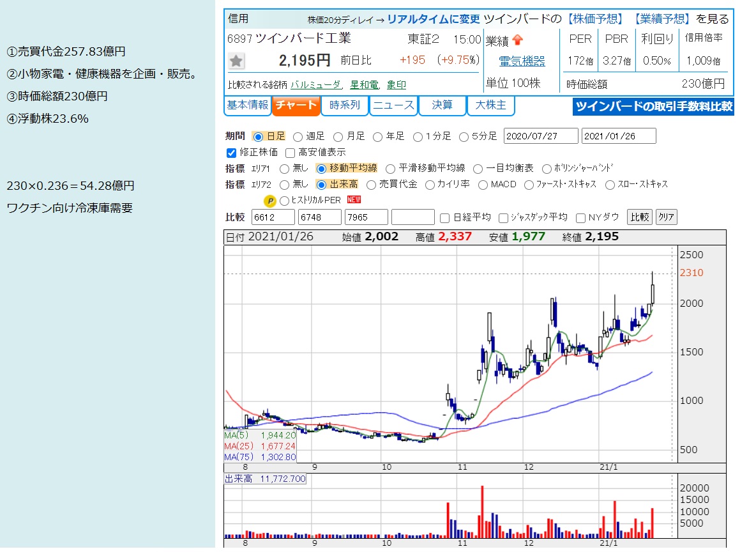Select 出来高 indicator radio
The height and width of the screenshot is (556, 756).
point(321,185)
